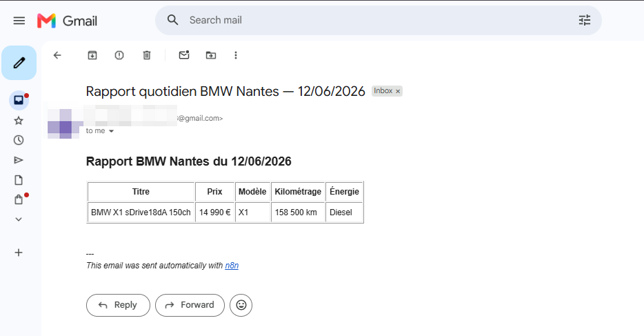Add an emoji reaction
Viewport: 644px width, 336px height.
(241, 305)
